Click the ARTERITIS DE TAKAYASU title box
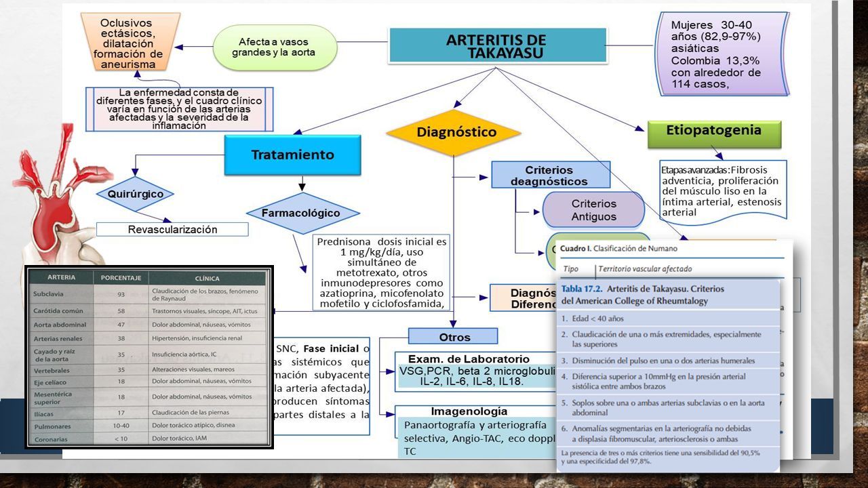The width and height of the screenshot is (868, 488). (497, 45)
